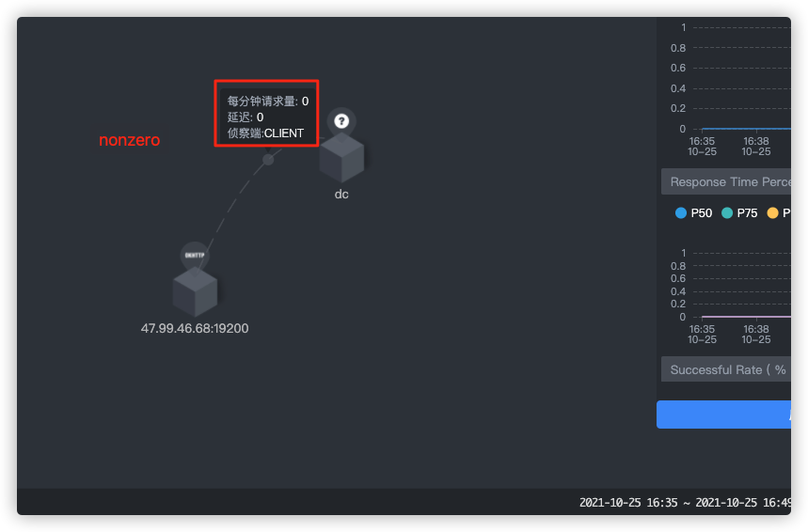Screen dimensions: 808x532
Task: Click the tooltip line 侦察端:CLIENT
Action: 265,133
